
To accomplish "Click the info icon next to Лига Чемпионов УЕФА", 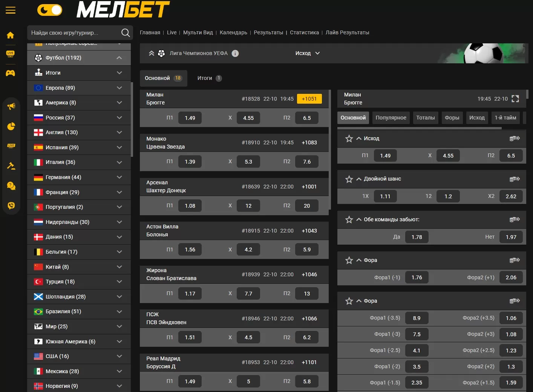I will tap(235, 54).
